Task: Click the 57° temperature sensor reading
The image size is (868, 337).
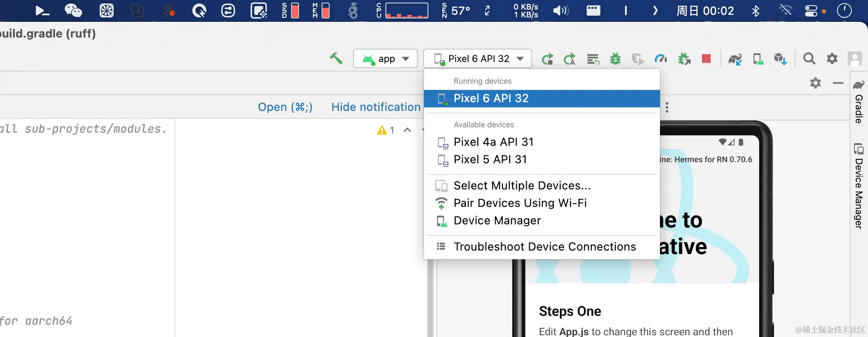Action: click(460, 10)
